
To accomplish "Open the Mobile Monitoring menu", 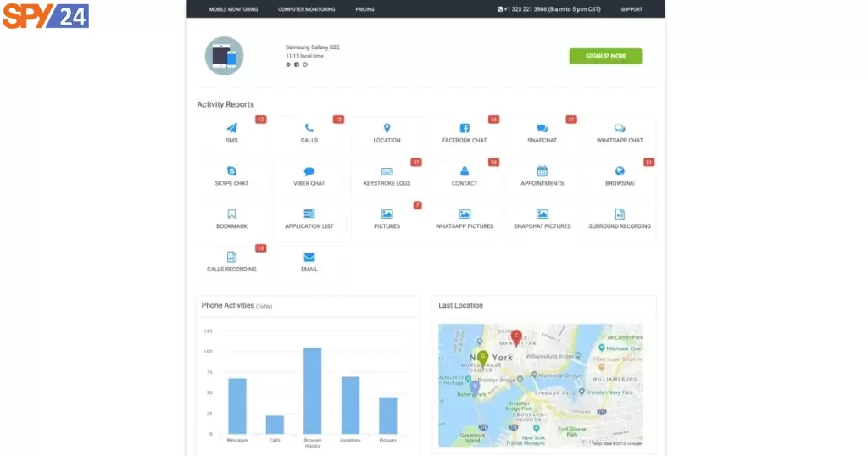I will pos(234,9).
